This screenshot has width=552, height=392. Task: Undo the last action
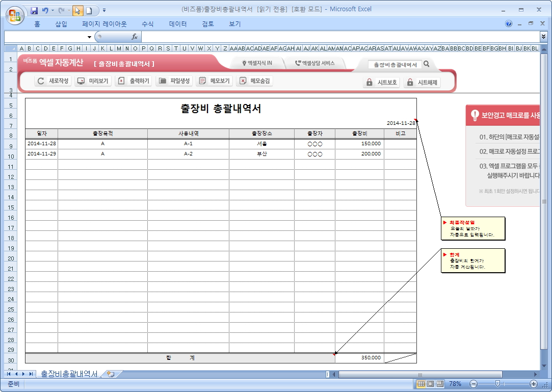(45, 11)
